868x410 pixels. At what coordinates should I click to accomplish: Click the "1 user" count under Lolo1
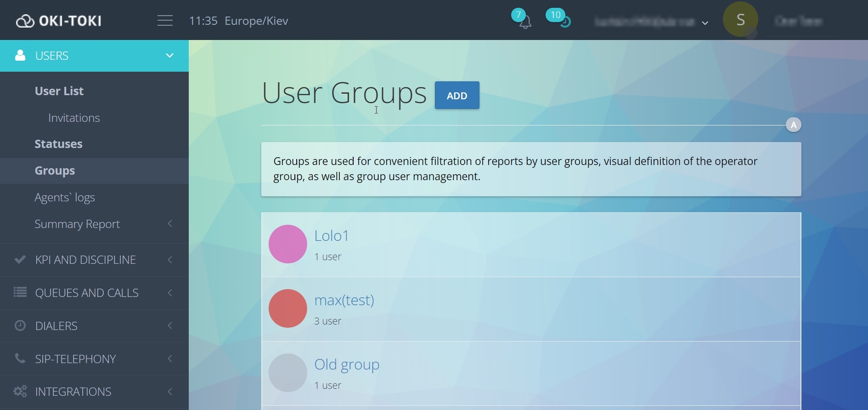coord(328,256)
